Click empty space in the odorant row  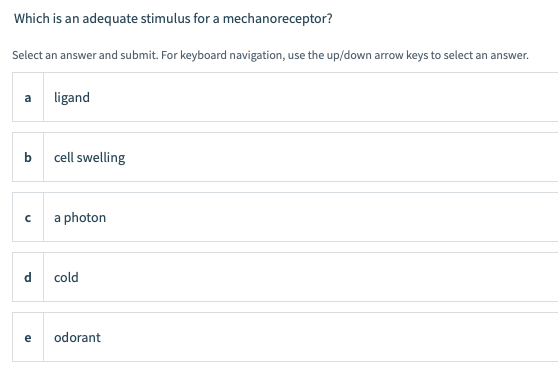tap(320, 337)
